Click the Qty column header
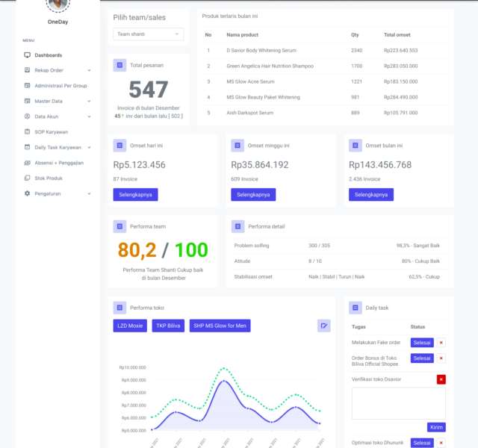 (355, 35)
